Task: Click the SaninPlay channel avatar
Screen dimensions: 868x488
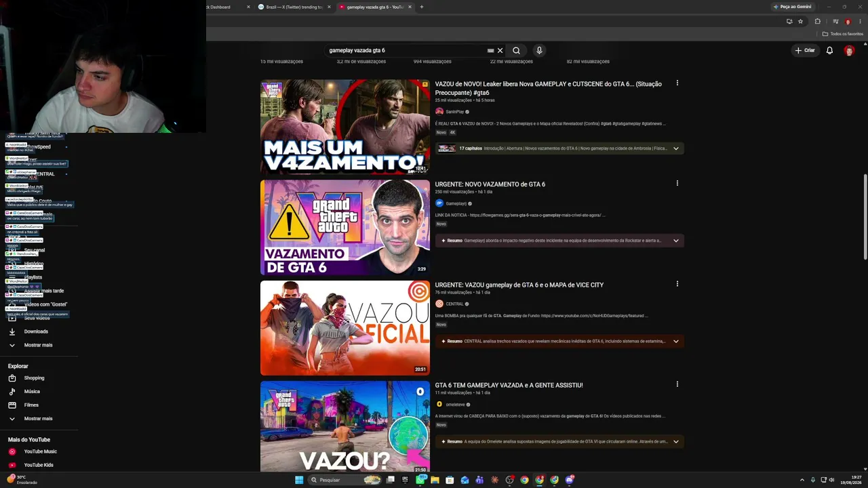Action: point(439,112)
